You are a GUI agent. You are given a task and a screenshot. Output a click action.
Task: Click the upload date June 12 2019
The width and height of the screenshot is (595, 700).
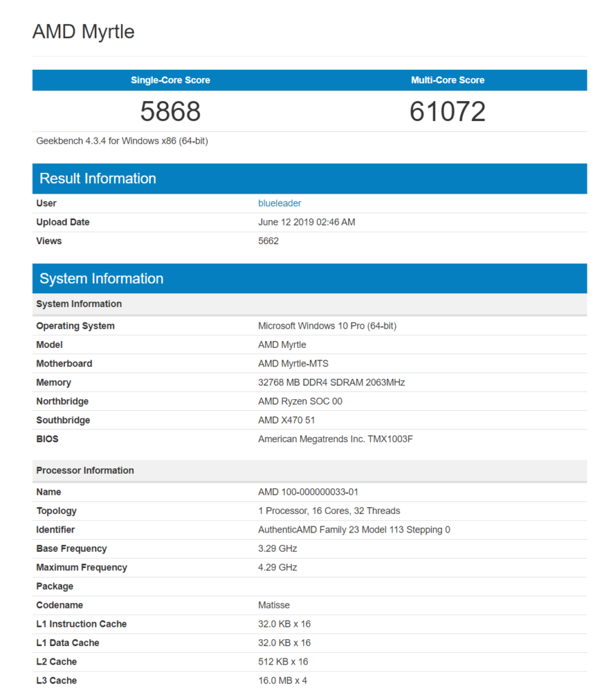coord(306,222)
